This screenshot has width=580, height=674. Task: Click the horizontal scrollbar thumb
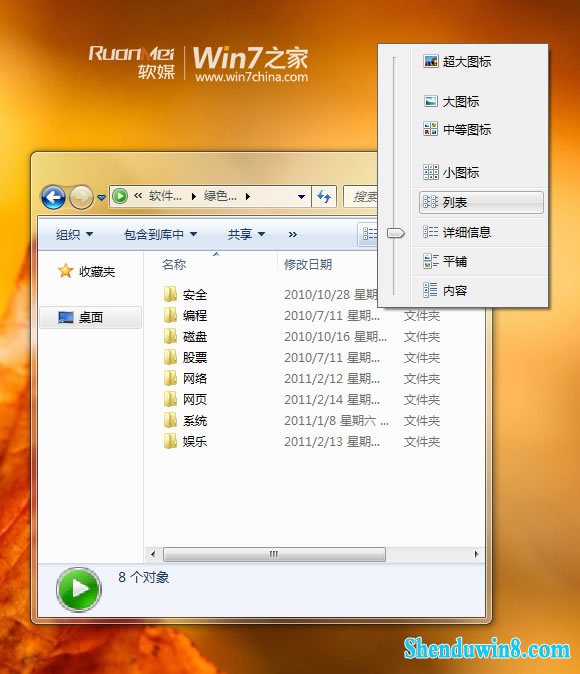click(x=274, y=554)
